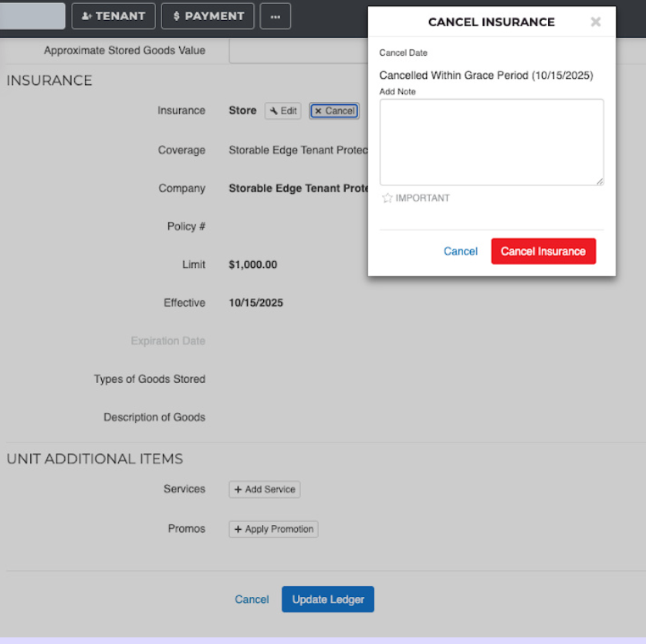Click the $1,000.00 Limit value
This screenshot has height=644, width=646.
click(x=252, y=265)
